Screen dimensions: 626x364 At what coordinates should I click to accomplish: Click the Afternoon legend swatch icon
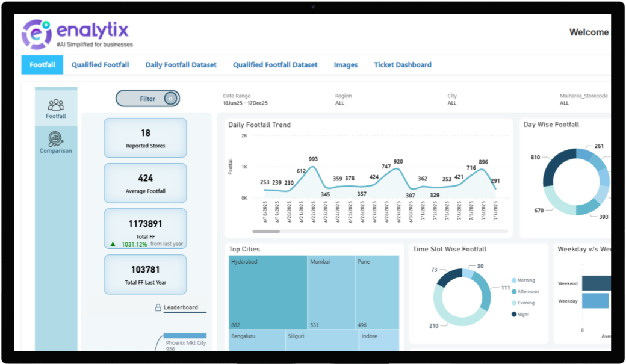(x=514, y=292)
